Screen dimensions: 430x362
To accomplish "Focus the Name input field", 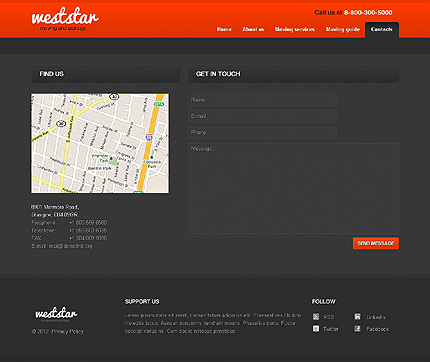I will tap(262, 100).
